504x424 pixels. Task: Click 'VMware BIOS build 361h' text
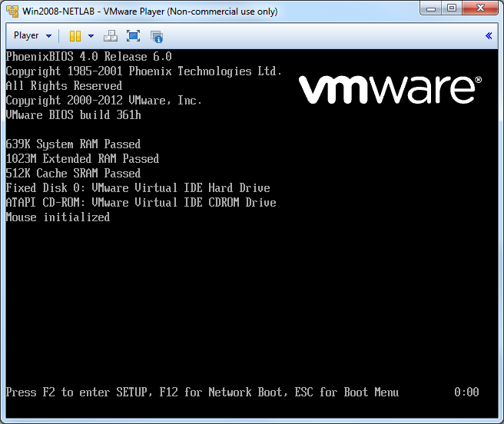pyautogui.click(x=73, y=115)
